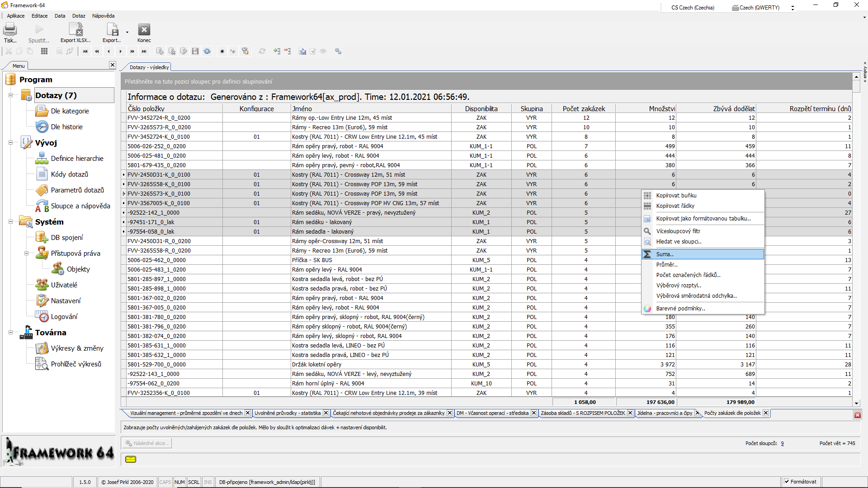The height and width of the screenshot is (488, 868).
Task: Select cell FVV-3452724-R_0_0200
Action: coord(174,118)
